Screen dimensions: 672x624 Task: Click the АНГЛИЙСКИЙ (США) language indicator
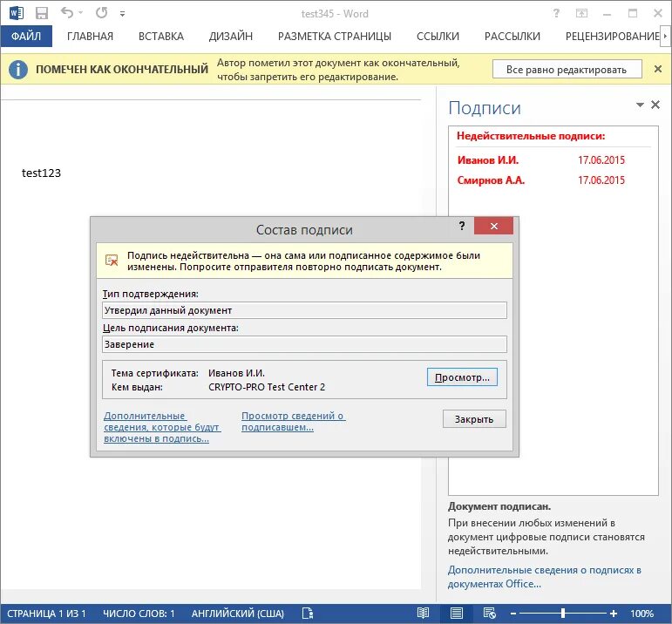tap(237, 614)
